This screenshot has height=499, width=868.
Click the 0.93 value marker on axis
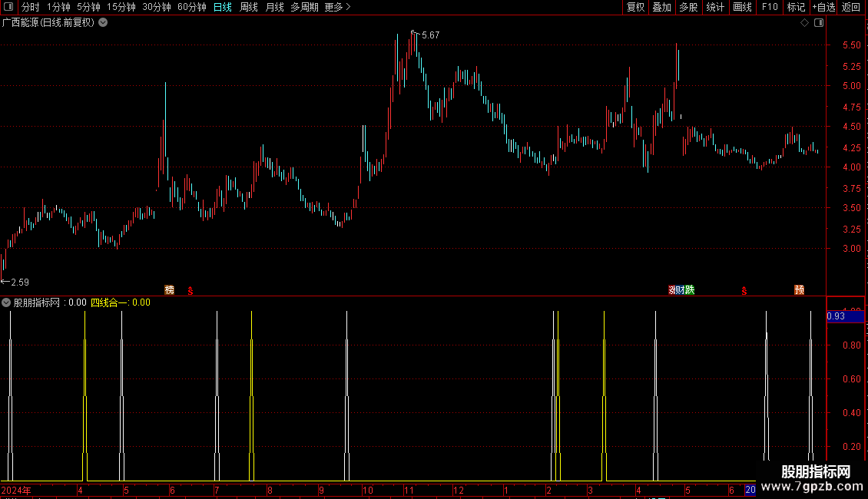point(845,316)
